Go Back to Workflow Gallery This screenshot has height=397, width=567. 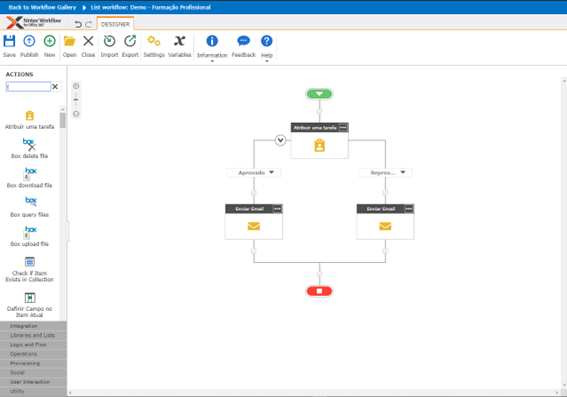[x=42, y=7]
